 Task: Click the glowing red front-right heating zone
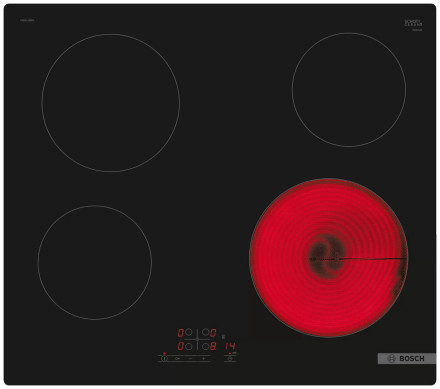(329, 258)
